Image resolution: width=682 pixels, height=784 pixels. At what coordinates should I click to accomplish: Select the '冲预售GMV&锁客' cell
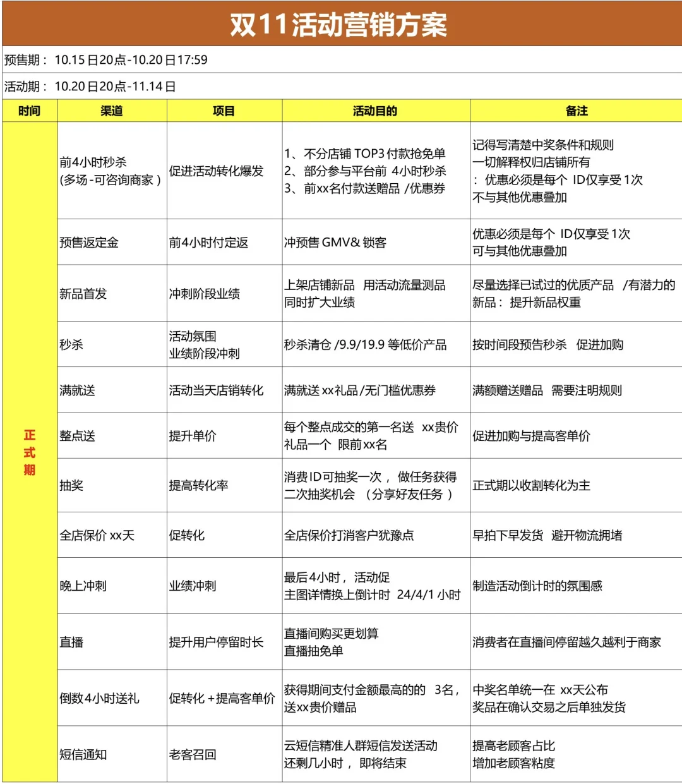point(376,242)
